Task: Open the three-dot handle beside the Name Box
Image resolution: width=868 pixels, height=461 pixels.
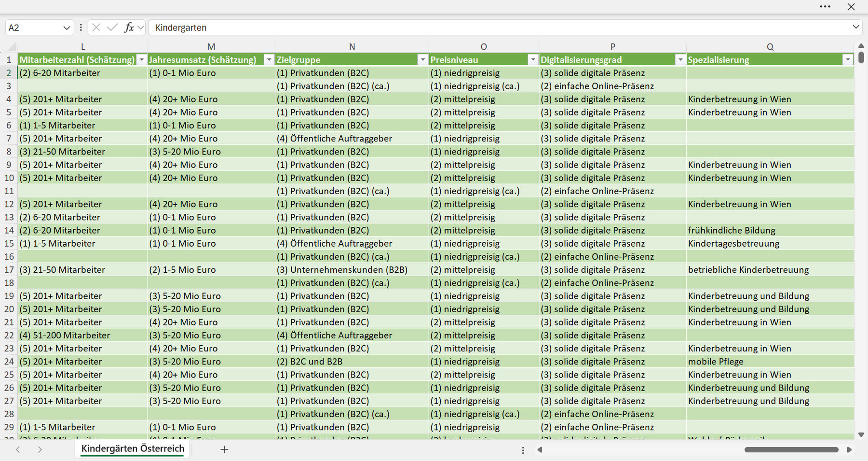Action: 81,28
